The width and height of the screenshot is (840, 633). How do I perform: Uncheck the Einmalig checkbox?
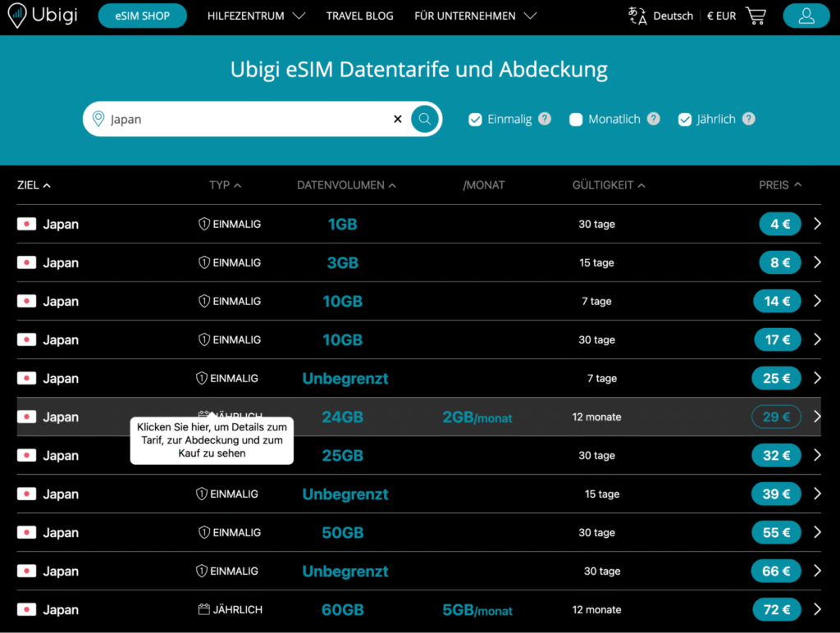[x=475, y=120]
